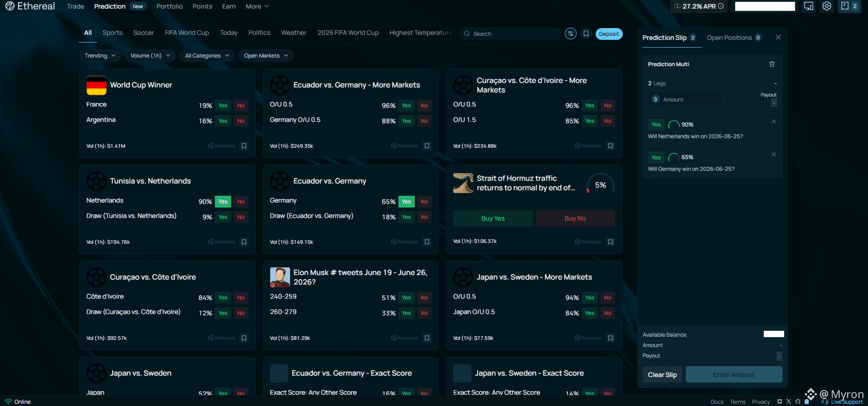Select No for O/U 1.5 in Curaçao market
Viewport: 868px width, 406px height.
[x=608, y=121]
